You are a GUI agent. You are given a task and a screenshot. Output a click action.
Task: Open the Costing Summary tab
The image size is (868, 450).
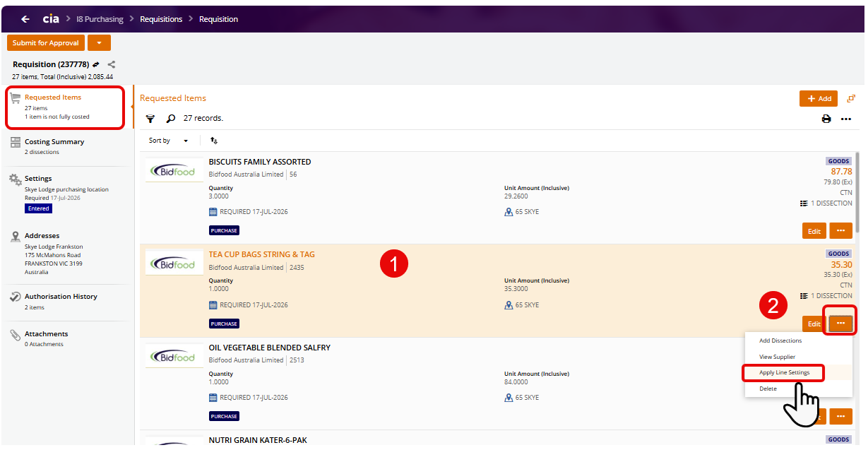[x=66, y=146]
